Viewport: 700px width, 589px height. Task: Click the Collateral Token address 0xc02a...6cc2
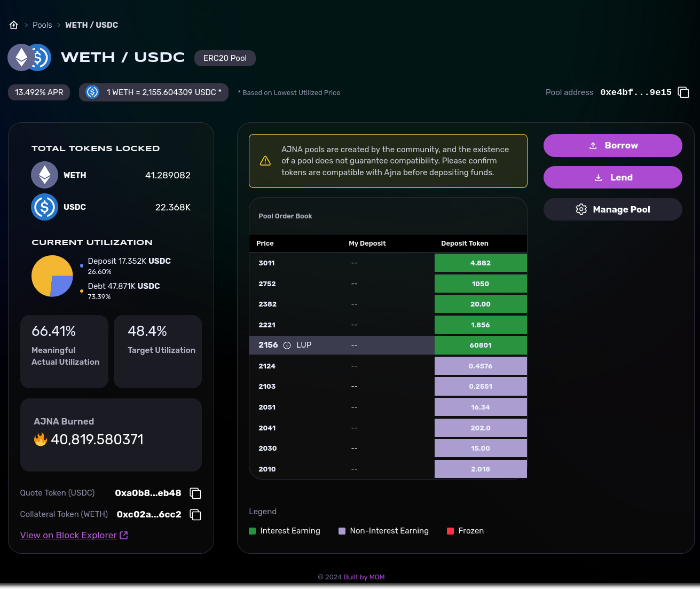pos(149,515)
